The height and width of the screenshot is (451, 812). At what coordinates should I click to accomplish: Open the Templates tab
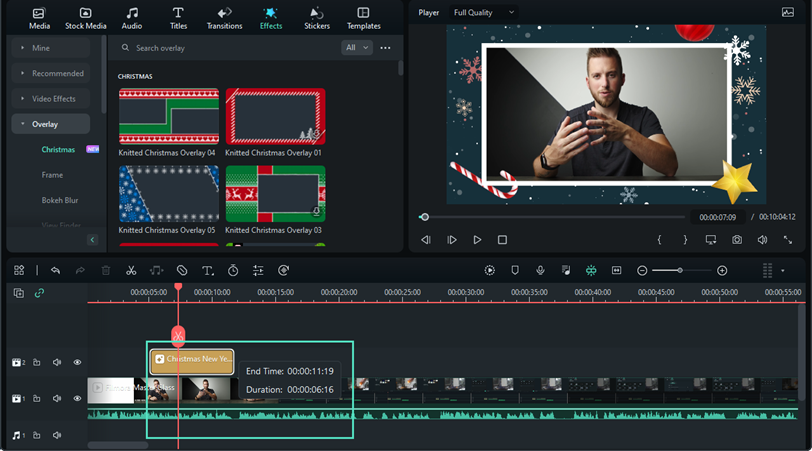pyautogui.click(x=364, y=19)
